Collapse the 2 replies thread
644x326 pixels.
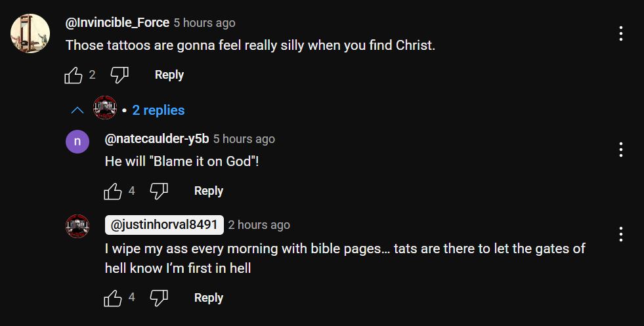click(x=128, y=110)
